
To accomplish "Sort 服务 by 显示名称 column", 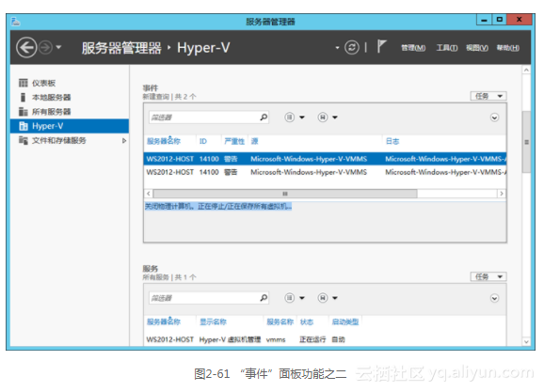I will (213, 322).
